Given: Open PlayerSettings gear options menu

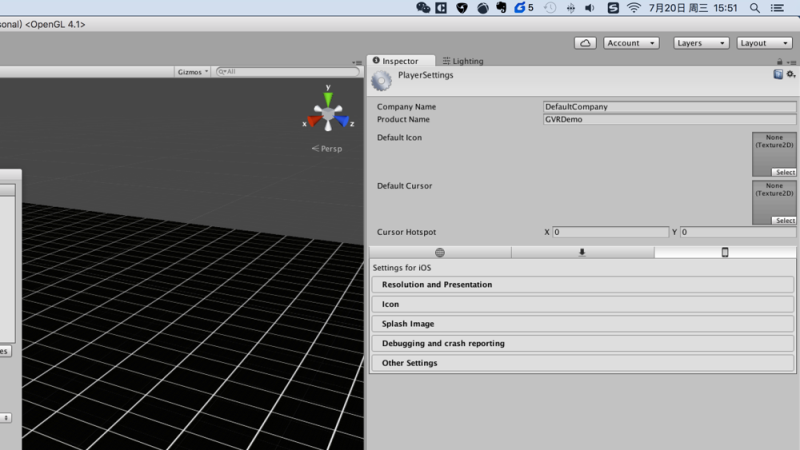Looking at the screenshot, I should tap(791, 74).
